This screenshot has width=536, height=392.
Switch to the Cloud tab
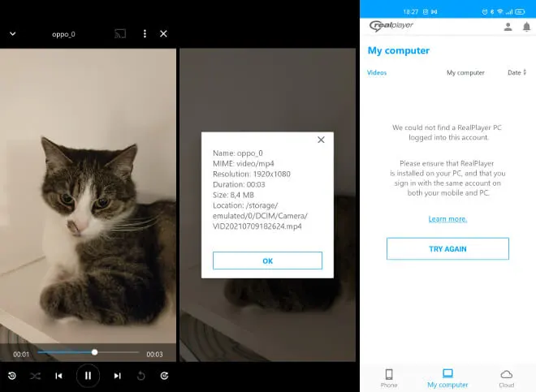tap(506, 378)
